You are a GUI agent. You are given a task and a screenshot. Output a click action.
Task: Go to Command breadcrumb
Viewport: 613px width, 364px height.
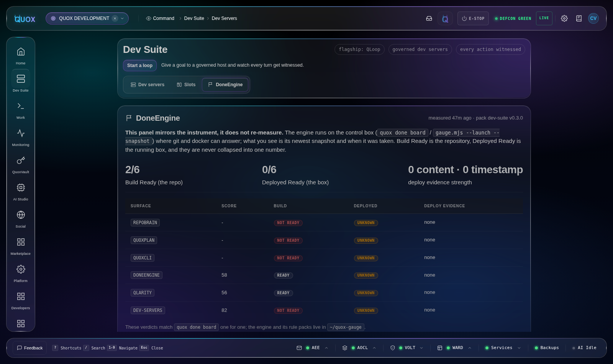click(160, 18)
